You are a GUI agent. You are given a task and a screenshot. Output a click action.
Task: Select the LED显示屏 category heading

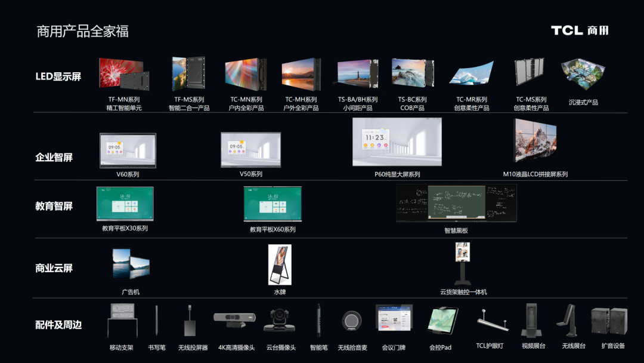click(58, 76)
